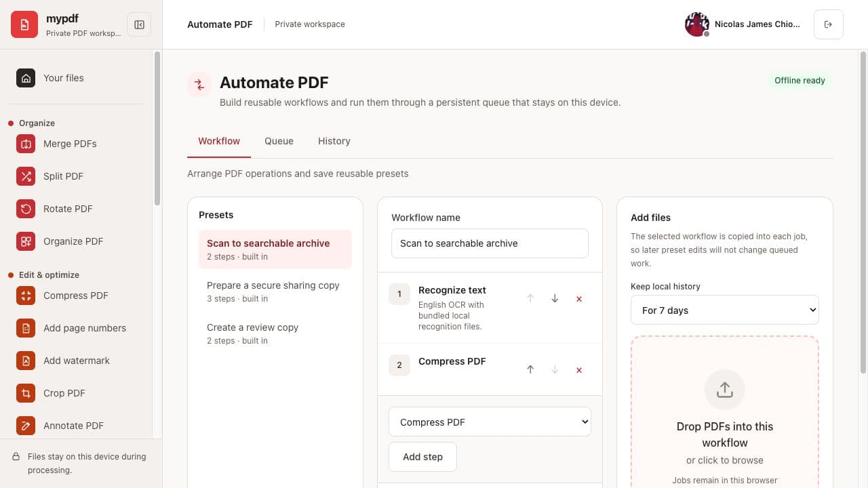Open Your files via the home icon
Image resolution: width=868 pixels, height=488 pixels.
[x=26, y=78]
